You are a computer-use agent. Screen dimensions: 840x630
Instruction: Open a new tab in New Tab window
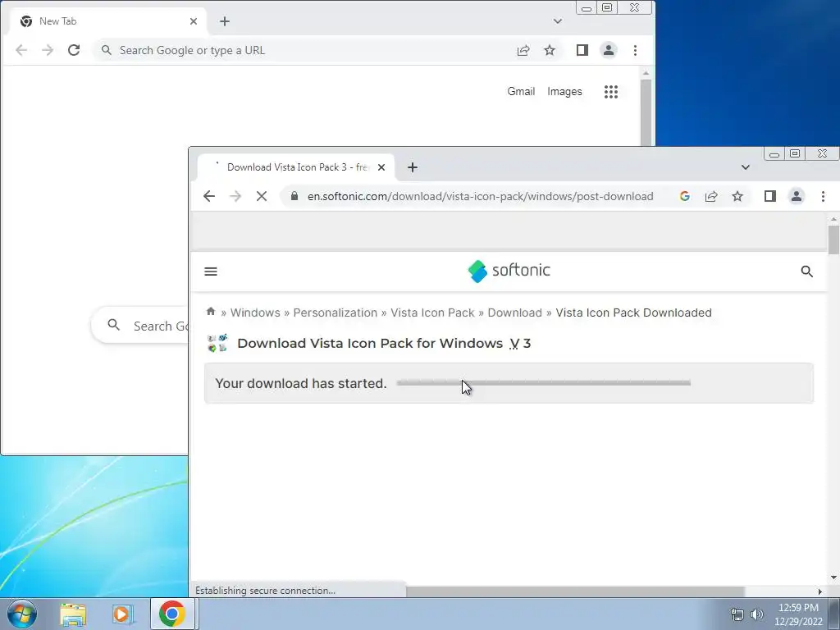225,21
